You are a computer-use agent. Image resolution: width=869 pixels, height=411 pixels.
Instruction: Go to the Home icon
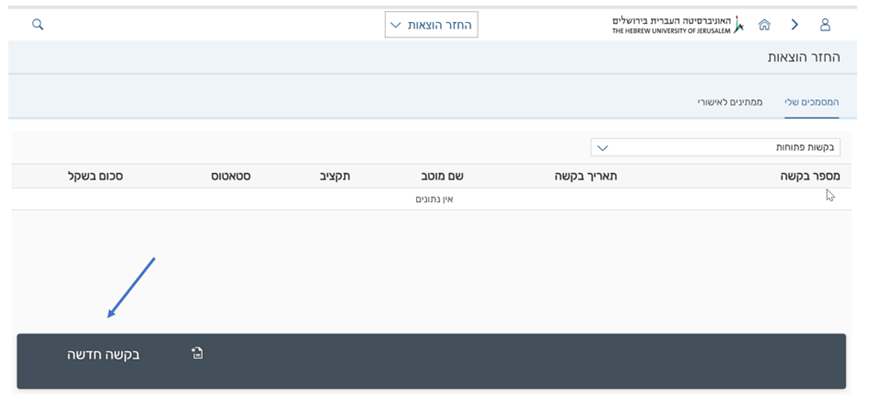coord(764,24)
